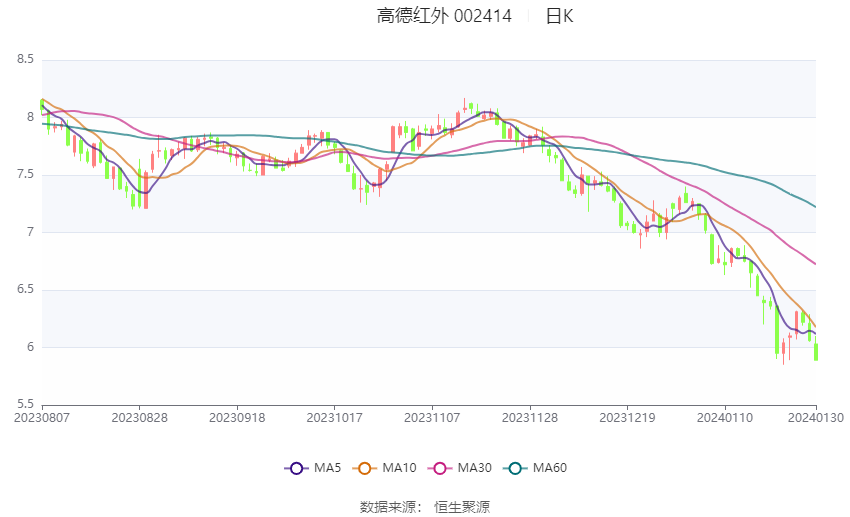Hide the MA5 line via its label
850x517 pixels.
(328, 468)
